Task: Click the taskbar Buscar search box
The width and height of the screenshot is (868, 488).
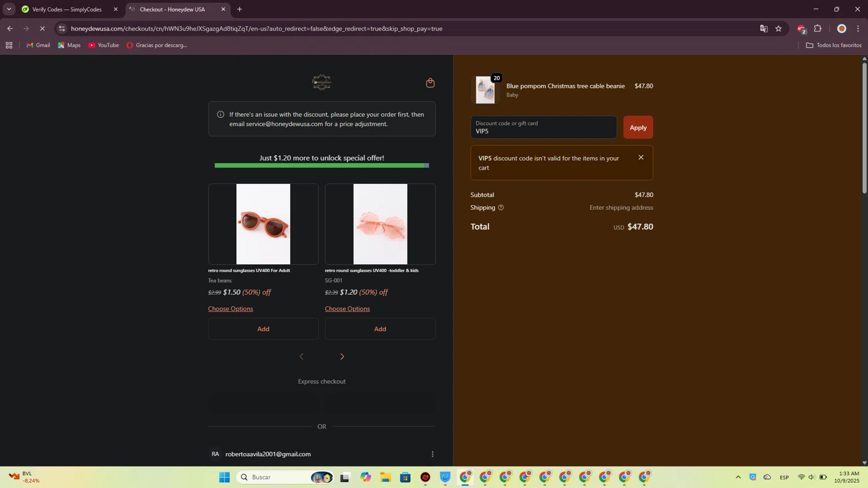Action: pyautogui.click(x=285, y=477)
